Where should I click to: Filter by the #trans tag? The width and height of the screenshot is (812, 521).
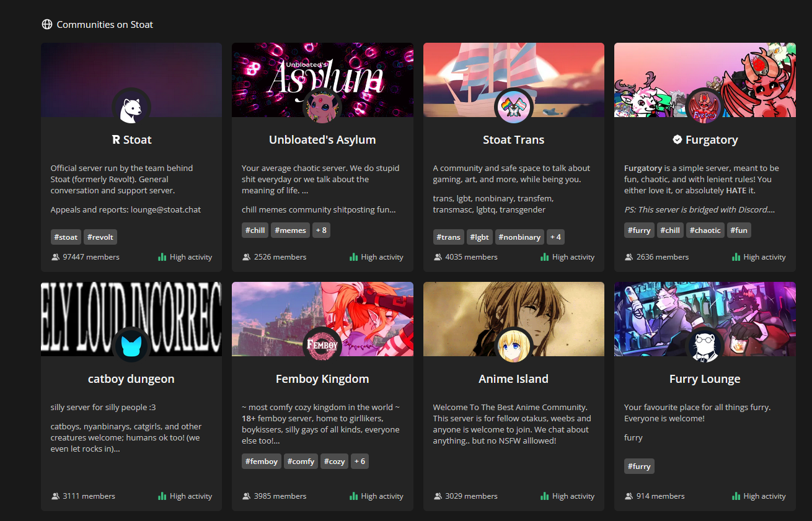(449, 237)
